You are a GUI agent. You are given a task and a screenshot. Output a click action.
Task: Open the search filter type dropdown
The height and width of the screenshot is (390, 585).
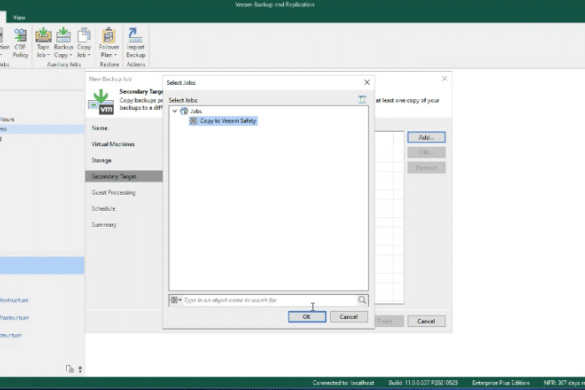(176, 300)
